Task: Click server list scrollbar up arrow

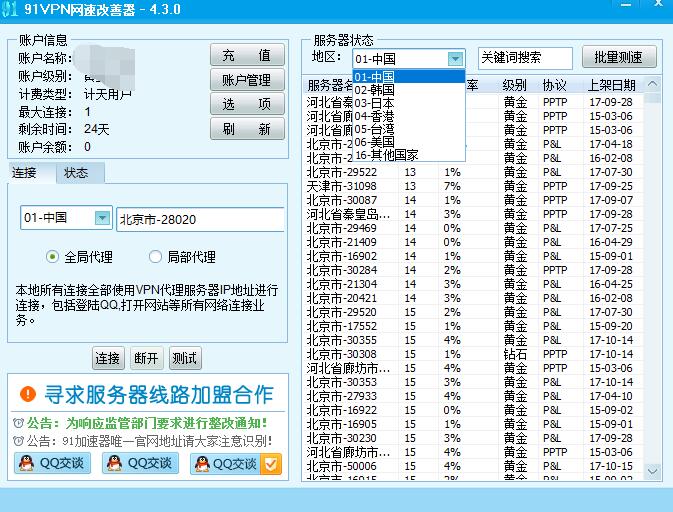Action: (x=652, y=84)
